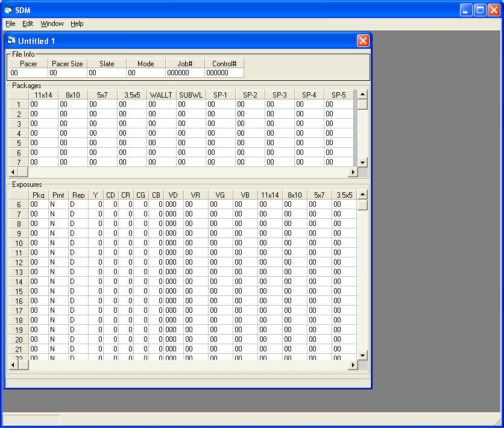Click Exposures horizontal scrollbar right arrow
504x428 pixels.
pyautogui.click(x=353, y=365)
